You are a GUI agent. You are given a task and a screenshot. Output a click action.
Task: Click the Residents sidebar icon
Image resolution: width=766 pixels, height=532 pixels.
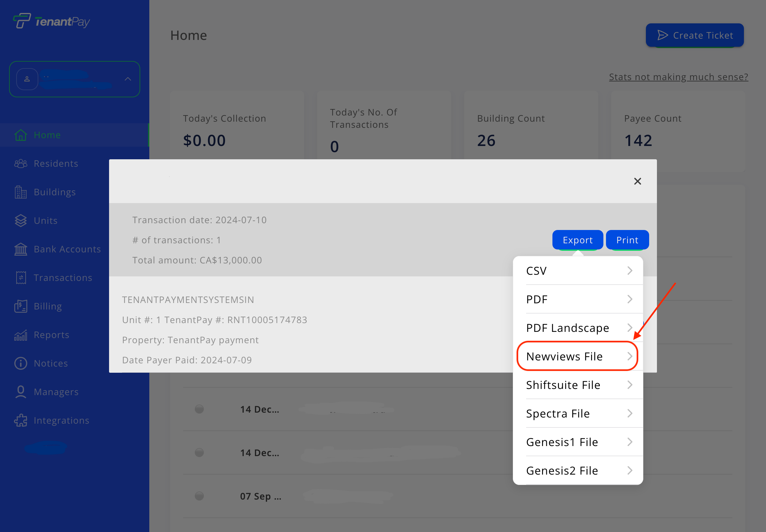click(21, 163)
